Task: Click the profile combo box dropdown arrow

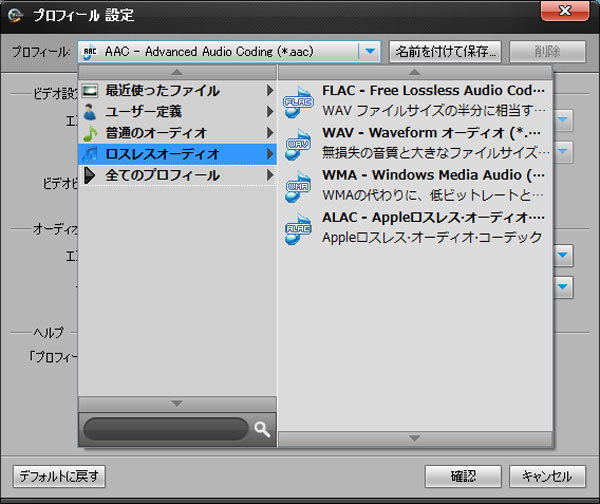Action: click(x=370, y=51)
